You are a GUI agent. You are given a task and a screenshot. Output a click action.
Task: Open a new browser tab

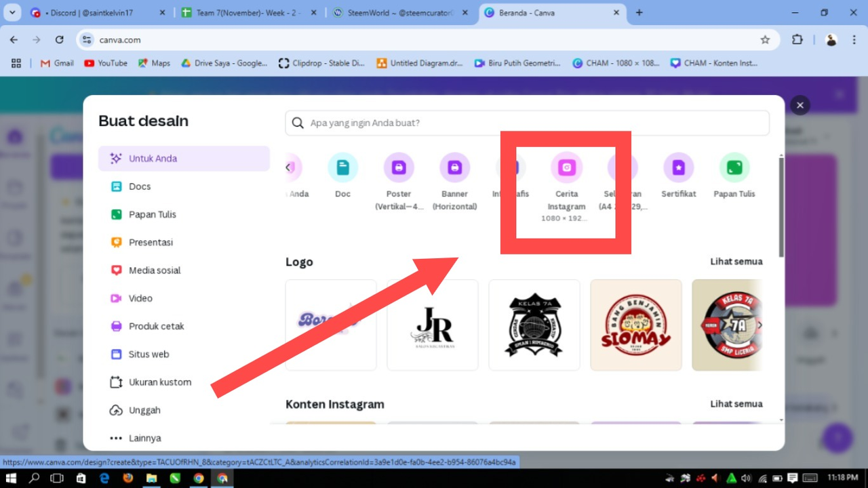click(639, 13)
